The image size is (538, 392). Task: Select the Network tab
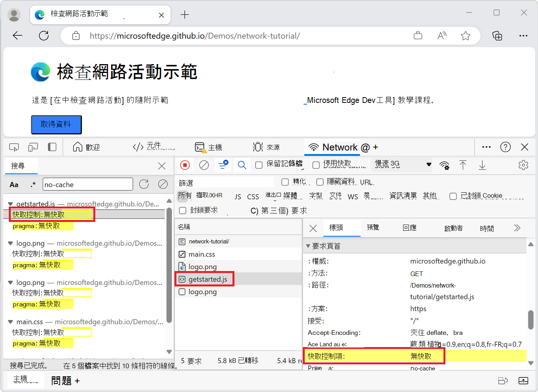coord(332,147)
